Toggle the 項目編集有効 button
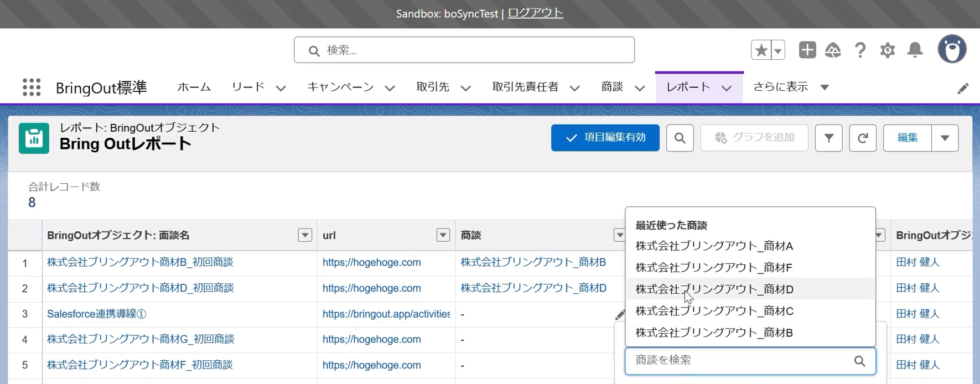Viewport: 980px width, 384px height. click(605, 138)
